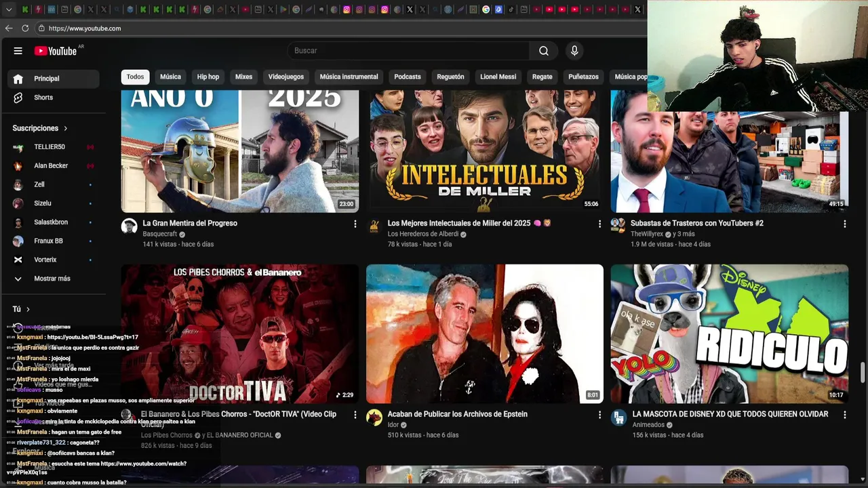Reload the page with the refresh button

click(25, 28)
